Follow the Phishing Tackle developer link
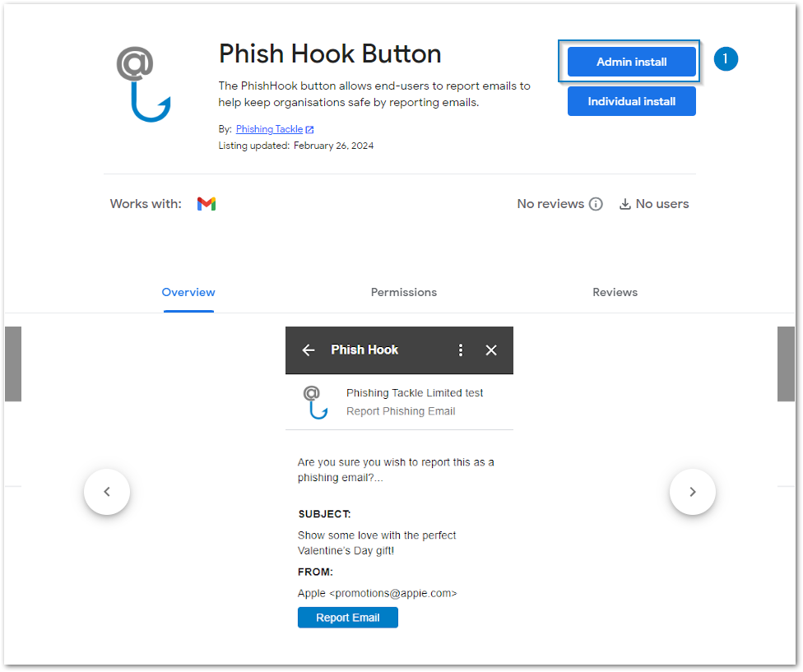 (268, 128)
